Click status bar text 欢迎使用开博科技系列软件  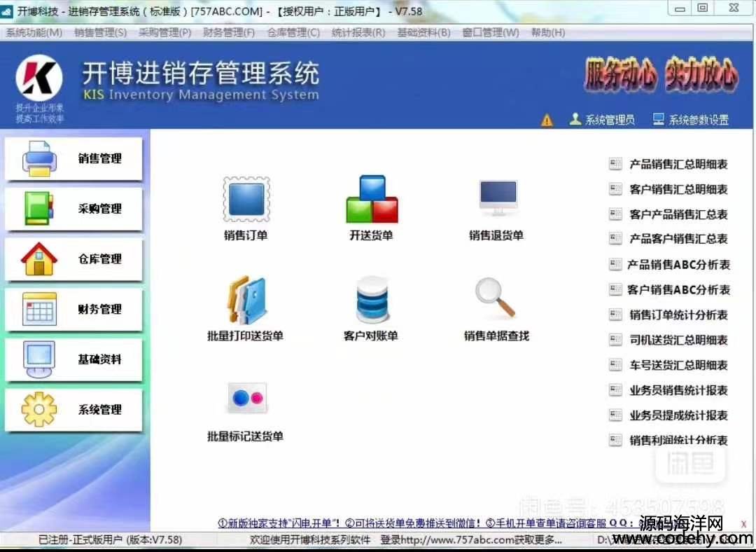coord(310,539)
